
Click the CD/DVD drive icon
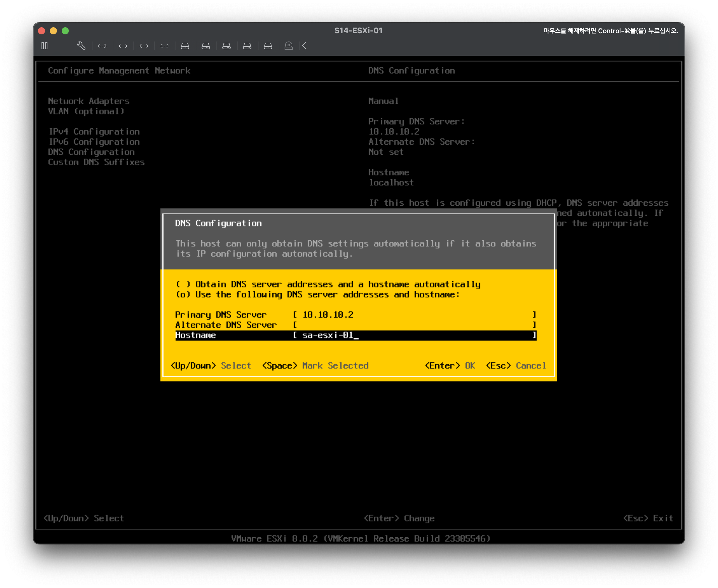(x=289, y=46)
